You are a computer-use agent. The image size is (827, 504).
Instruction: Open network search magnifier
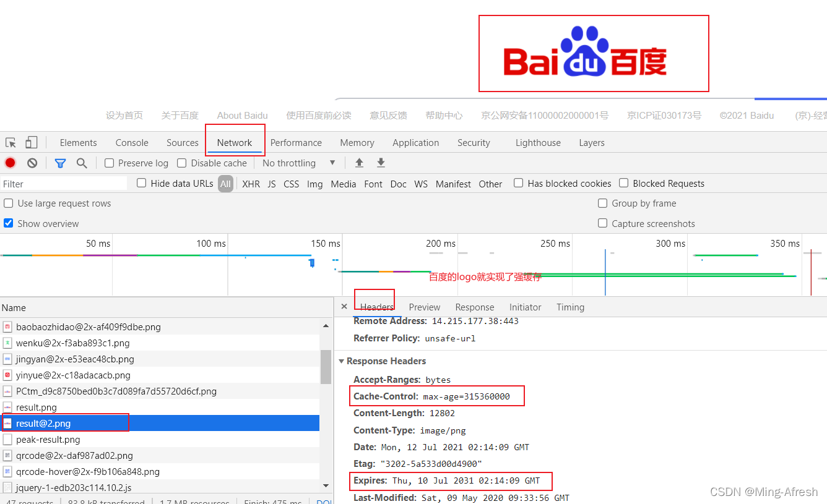[82, 163]
